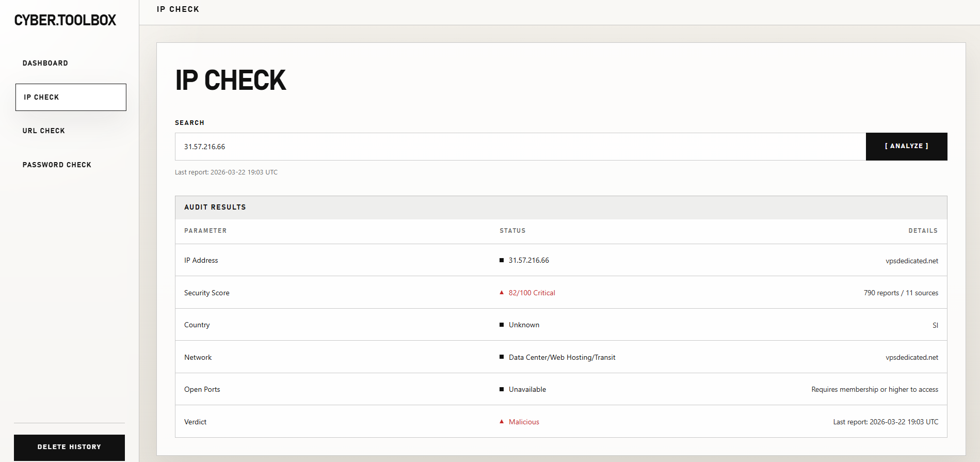Click the 'SI' country code detail
The image size is (980, 462).
point(935,325)
